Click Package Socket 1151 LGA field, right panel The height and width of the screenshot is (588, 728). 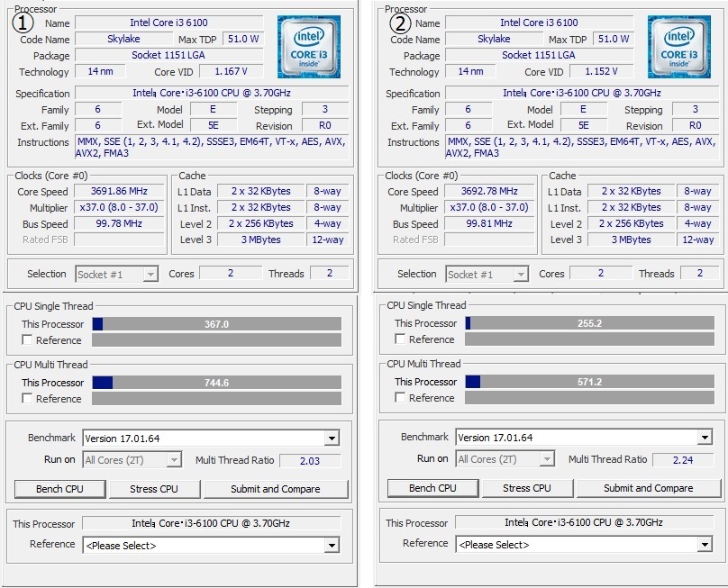coord(540,55)
